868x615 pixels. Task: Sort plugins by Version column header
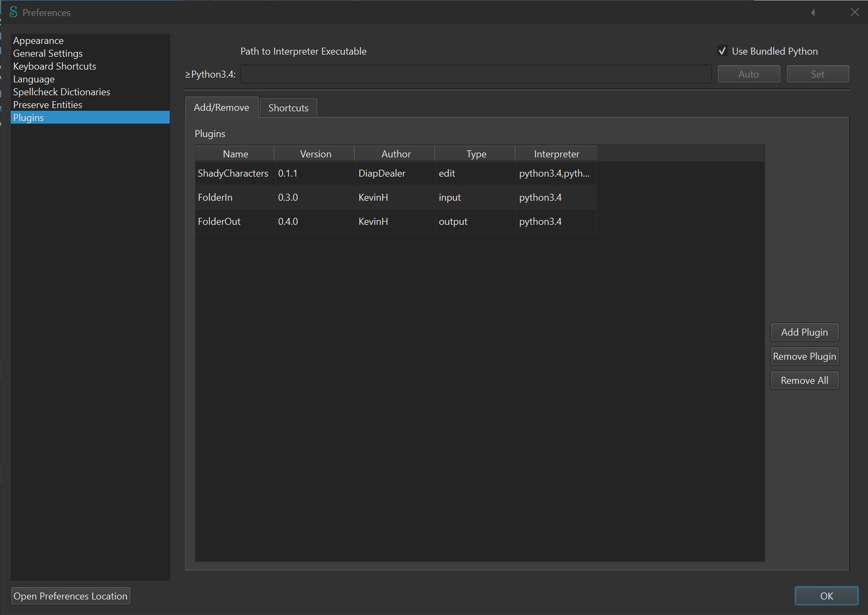pyautogui.click(x=315, y=154)
